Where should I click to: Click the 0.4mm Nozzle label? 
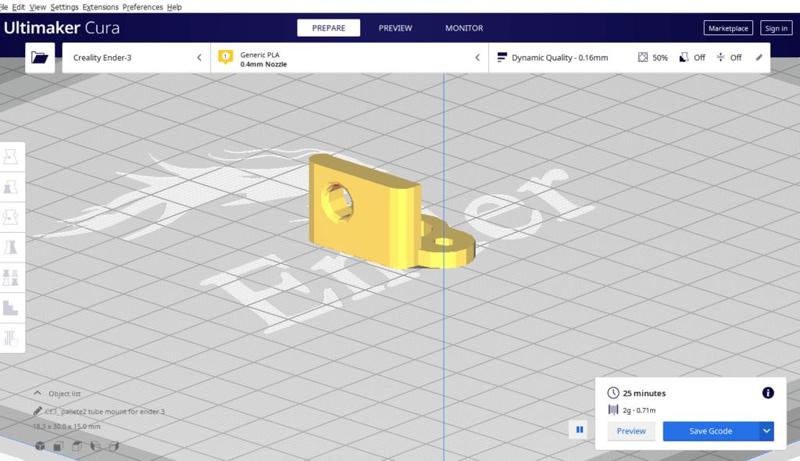click(263, 64)
